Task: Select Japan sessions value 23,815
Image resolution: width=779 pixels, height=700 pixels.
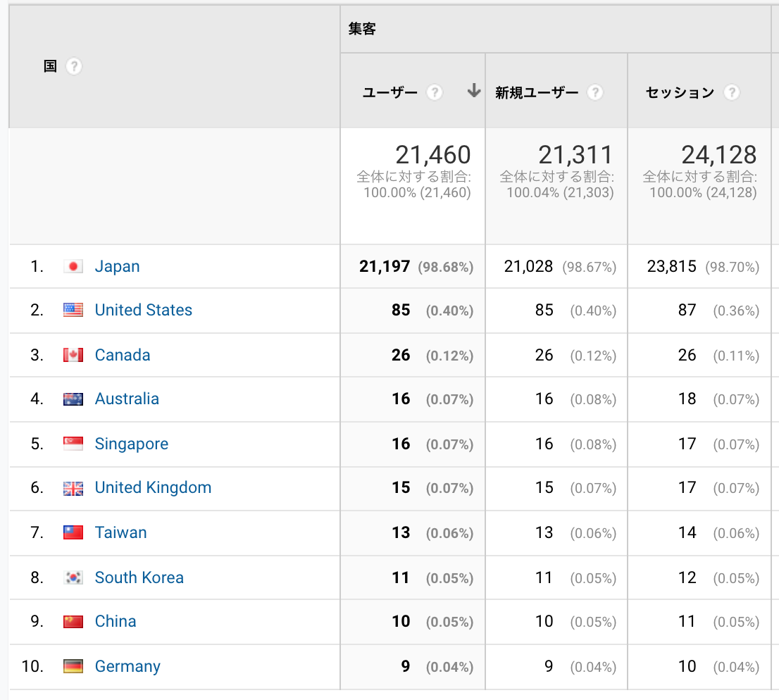Action: tap(672, 266)
